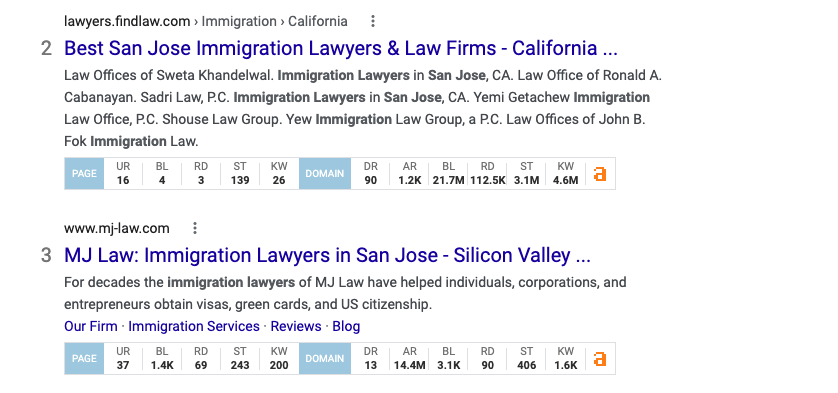Click KW 4.6M domain keywords for findlaw
This screenshot has width=838, height=393.
tap(565, 174)
